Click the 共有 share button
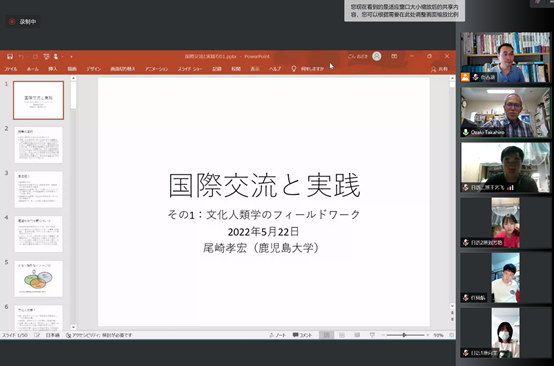The image size is (554, 366). pos(440,69)
